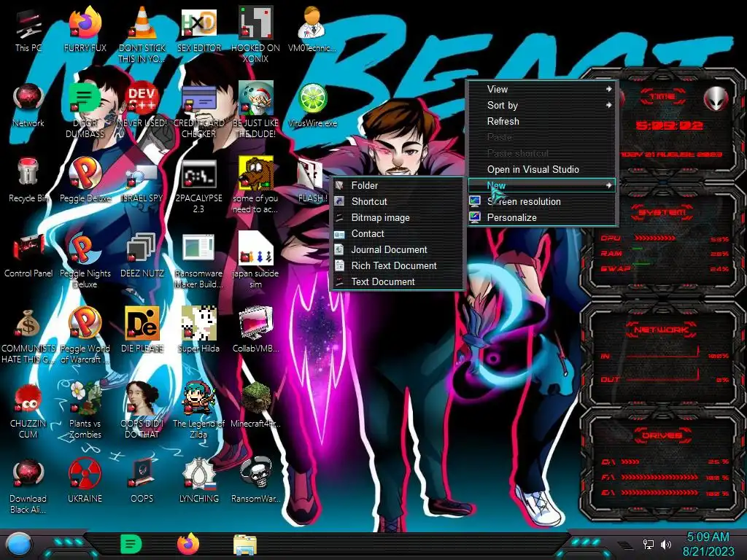This screenshot has width=747, height=560.
Task: Create a new Shortcut
Action: pos(397,202)
